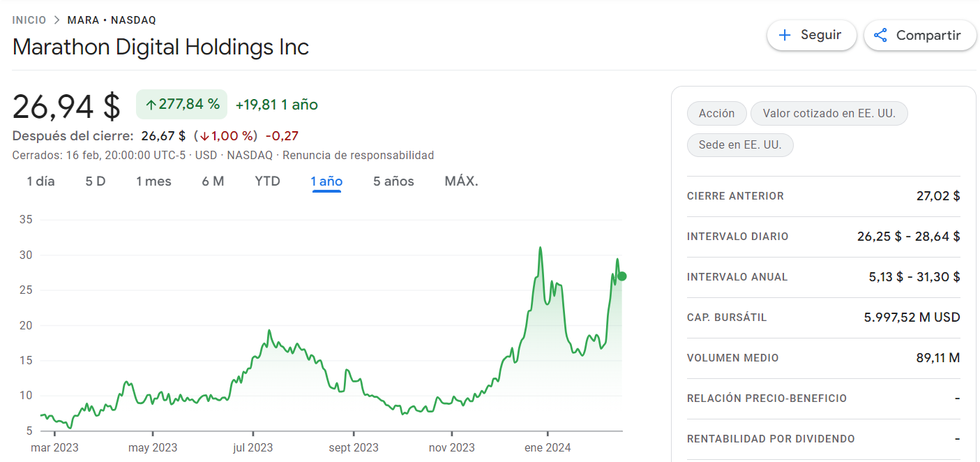Screen dimensions: 980x462
Task: Click the red down arrow in after-hours change
Action: [x=204, y=136]
